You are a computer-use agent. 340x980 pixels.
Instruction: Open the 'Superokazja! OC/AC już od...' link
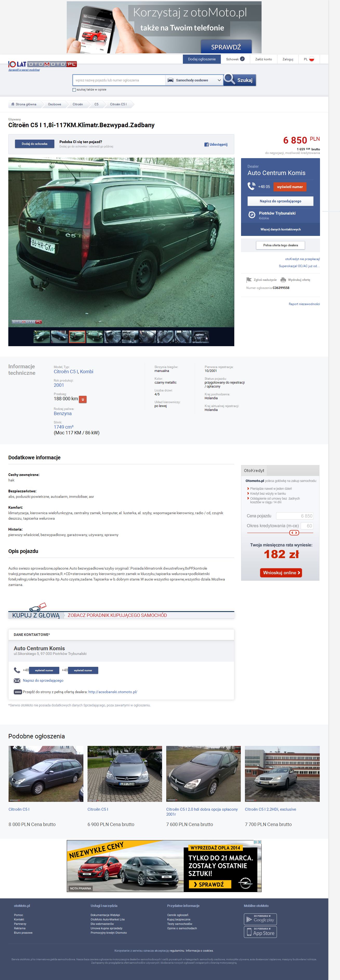tap(299, 266)
